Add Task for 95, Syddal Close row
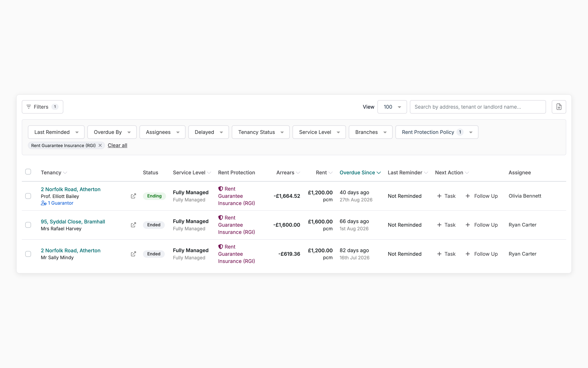Screen dimensions: 588x368 click(446, 225)
